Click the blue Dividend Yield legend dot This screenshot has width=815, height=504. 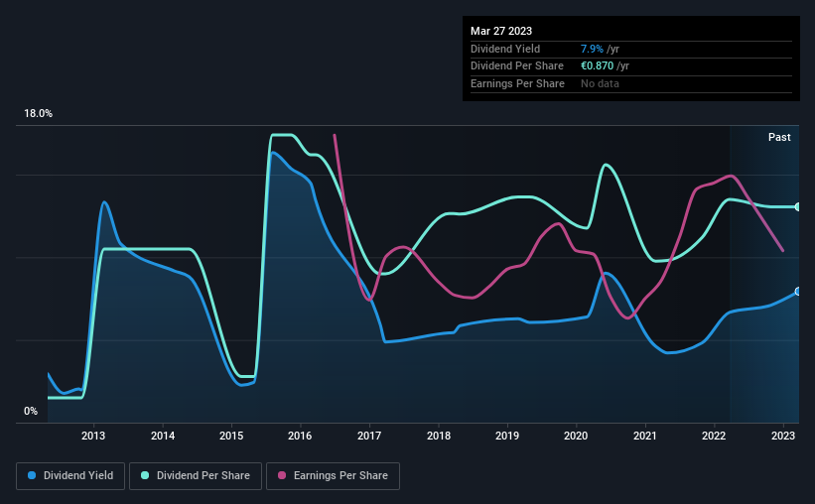coord(32,475)
